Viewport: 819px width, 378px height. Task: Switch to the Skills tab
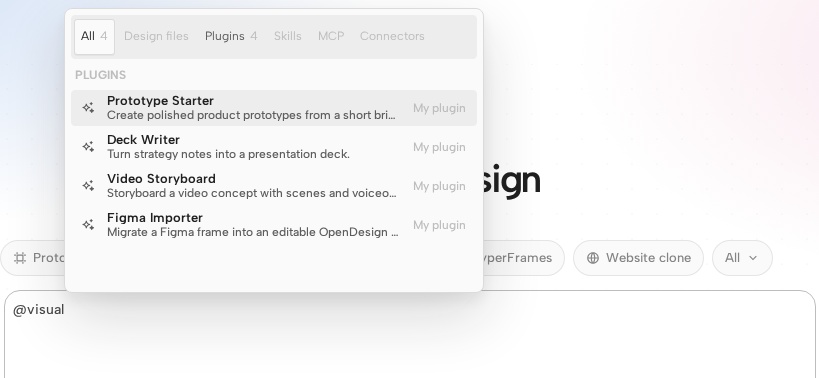pyautogui.click(x=288, y=37)
